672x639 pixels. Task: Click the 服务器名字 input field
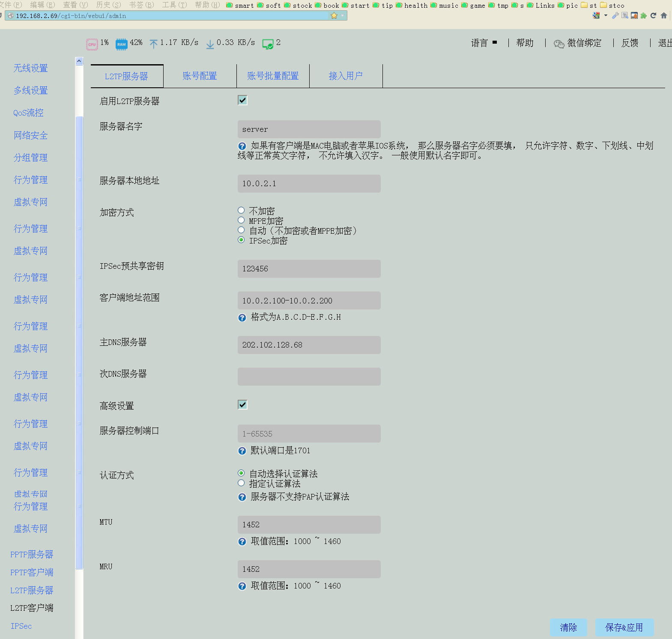[x=309, y=129]
